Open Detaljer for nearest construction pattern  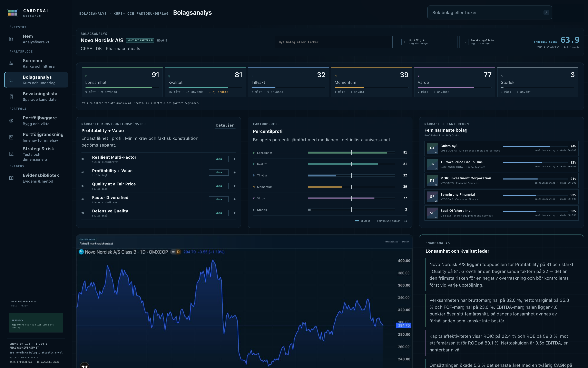pos(225,125)
